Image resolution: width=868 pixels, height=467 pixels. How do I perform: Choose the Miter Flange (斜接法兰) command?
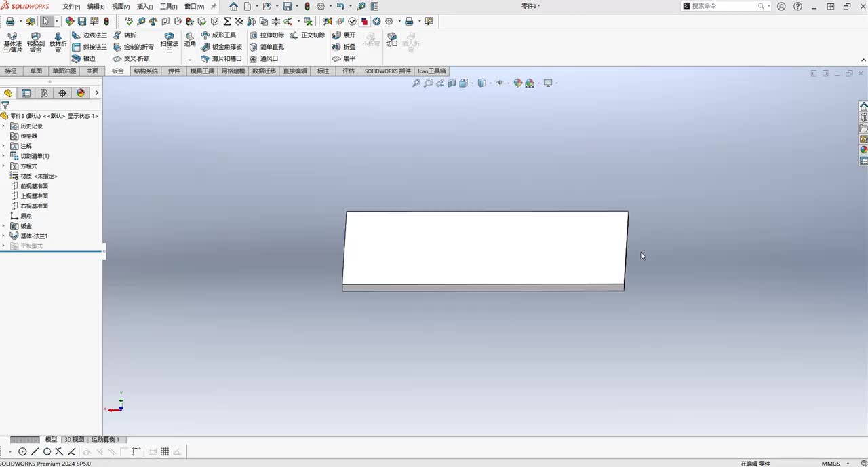[89, 47]
